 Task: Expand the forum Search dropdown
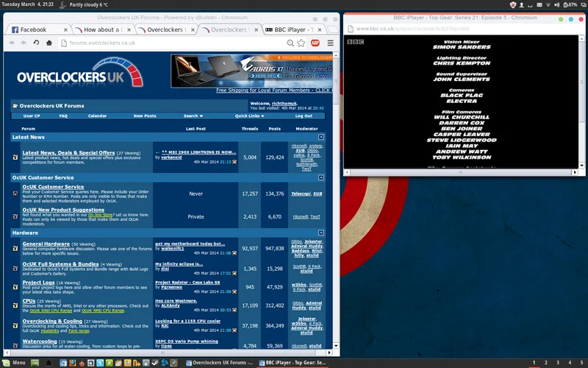tap(193, 116)
